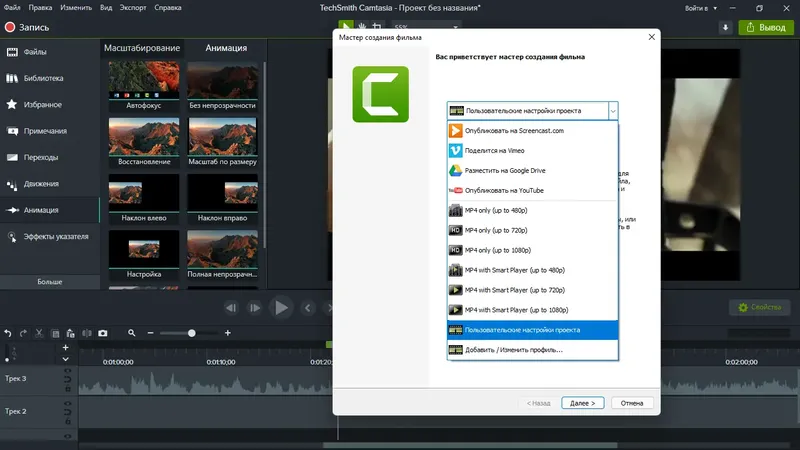Open the Свойства properties panel
This screenshot has width=800, height=450.
[760, 307]
